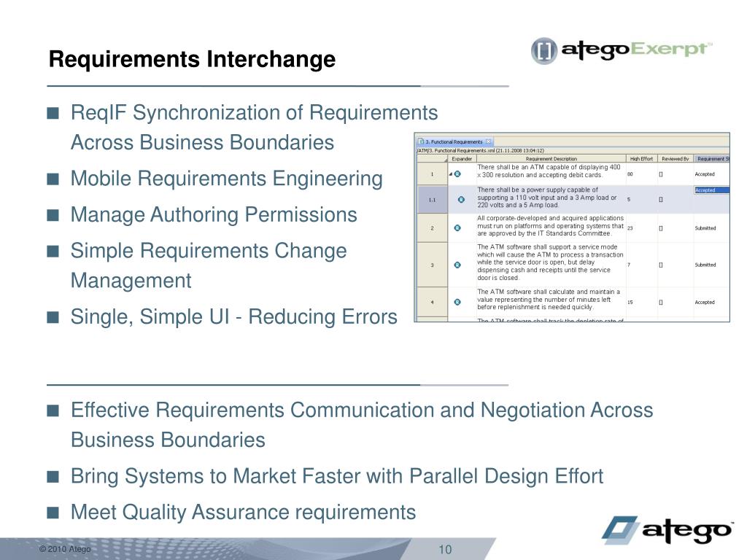Click the Expander column header

(x=462, y=158)
